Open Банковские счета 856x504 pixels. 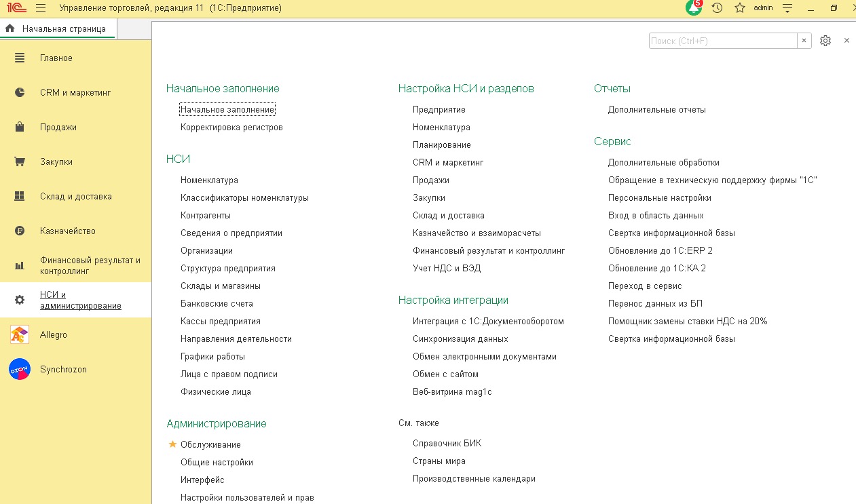coord(217,303)
